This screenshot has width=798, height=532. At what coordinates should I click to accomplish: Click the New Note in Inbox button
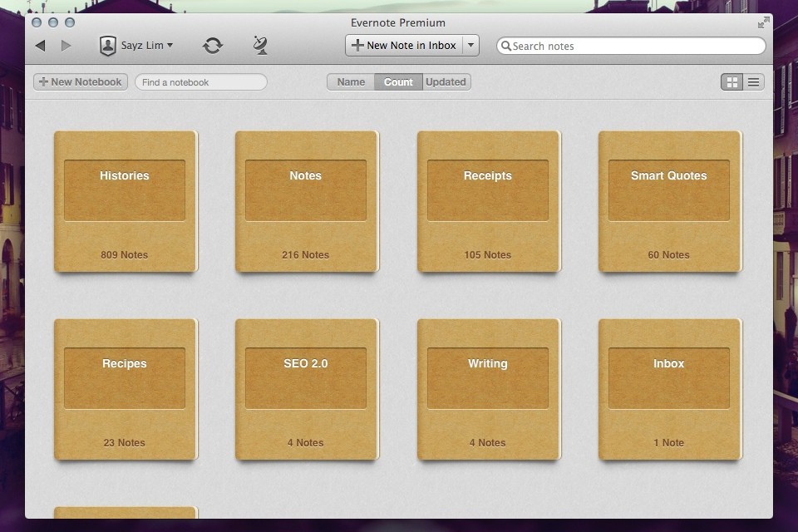point(404,46)
